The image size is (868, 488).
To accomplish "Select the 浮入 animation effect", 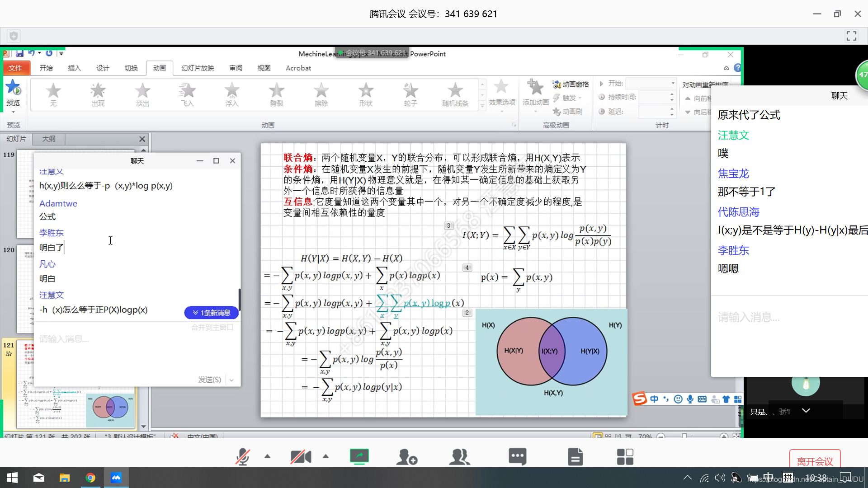I will coord(232,95).
